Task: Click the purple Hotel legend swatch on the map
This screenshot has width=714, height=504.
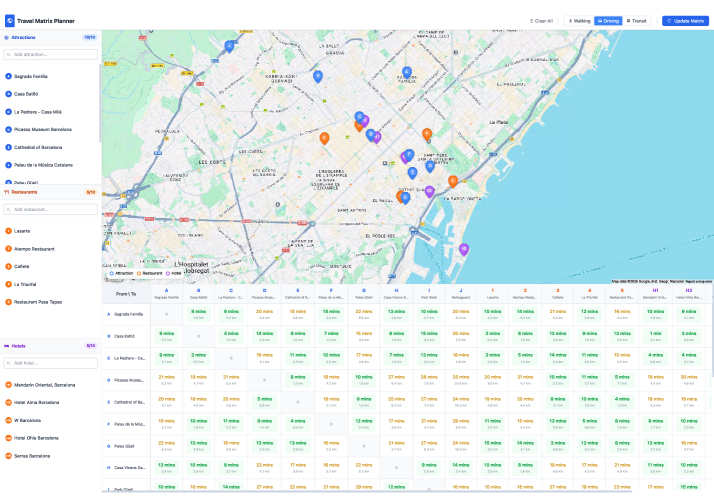Action: (170, 273)
